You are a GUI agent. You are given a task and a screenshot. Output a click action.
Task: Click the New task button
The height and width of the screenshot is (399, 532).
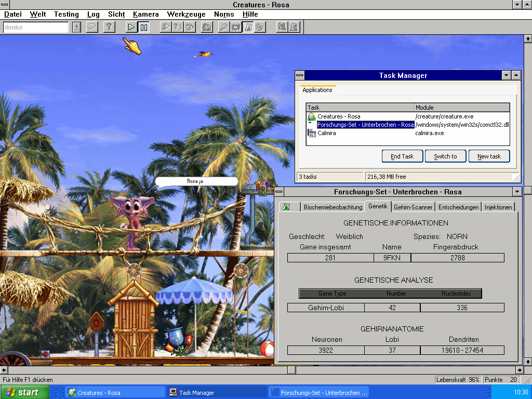pos(489,156)
